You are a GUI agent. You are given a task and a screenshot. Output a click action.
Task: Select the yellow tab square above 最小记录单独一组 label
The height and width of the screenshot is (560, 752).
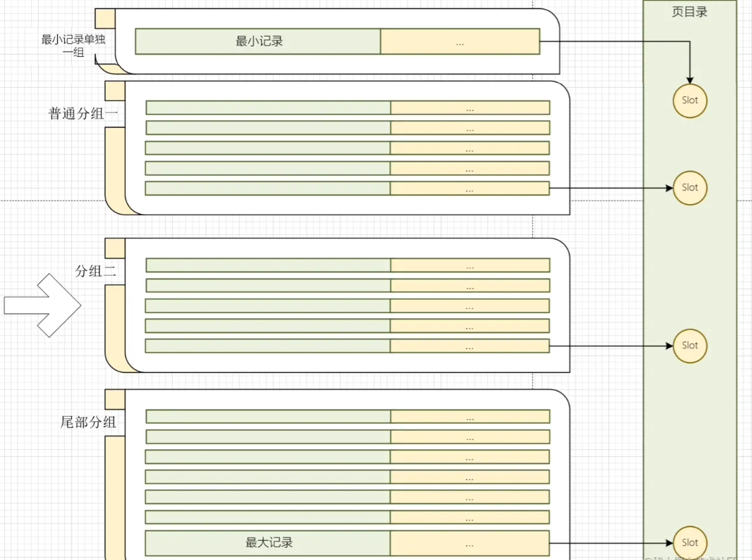(x=105, y=19)
